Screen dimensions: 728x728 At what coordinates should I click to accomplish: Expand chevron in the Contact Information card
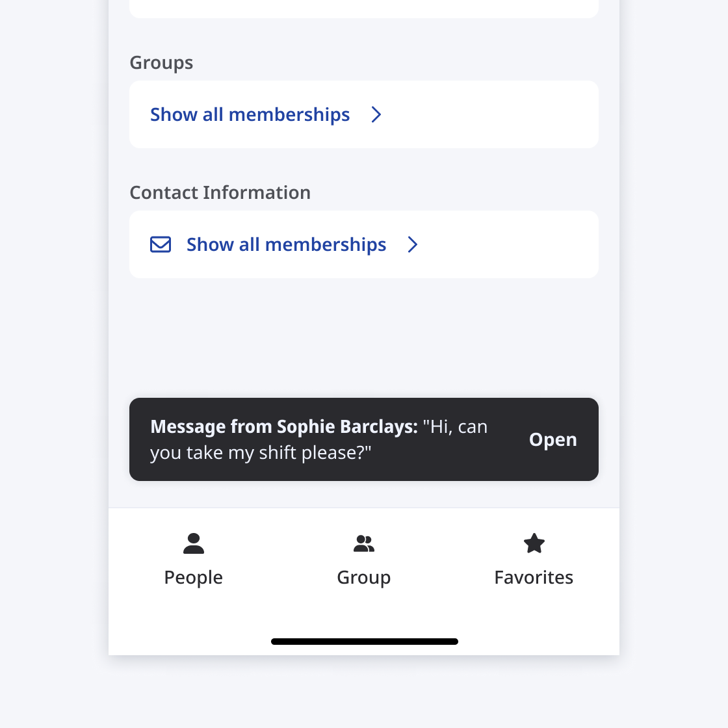413,245
